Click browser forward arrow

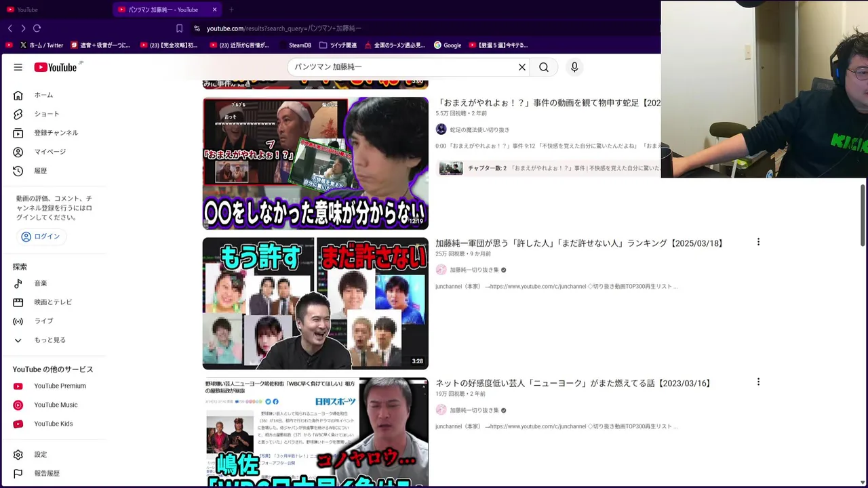(23, 28)
